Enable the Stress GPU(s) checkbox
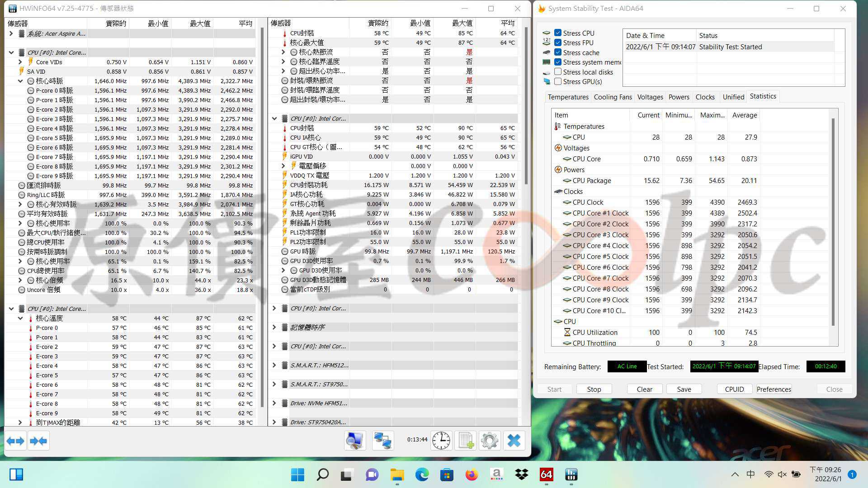The width and height of the screenshot is (868, 488). coord(558,81)
